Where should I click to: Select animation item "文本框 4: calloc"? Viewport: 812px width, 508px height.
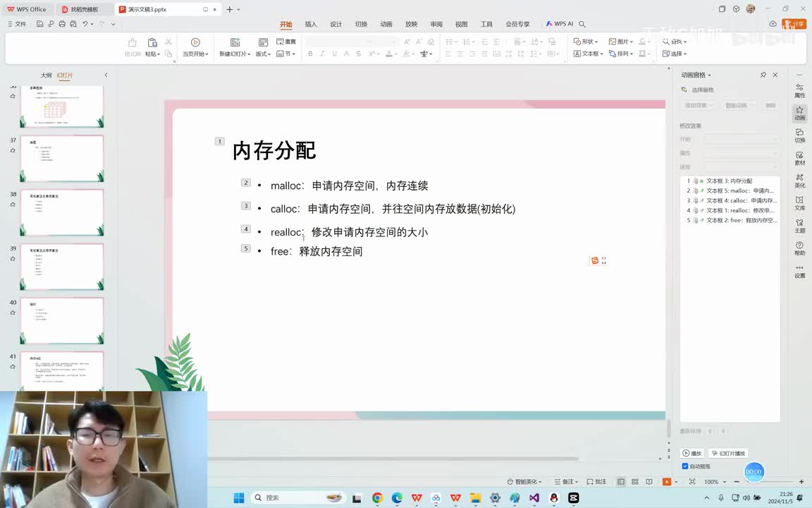click(x=731, y=200)
